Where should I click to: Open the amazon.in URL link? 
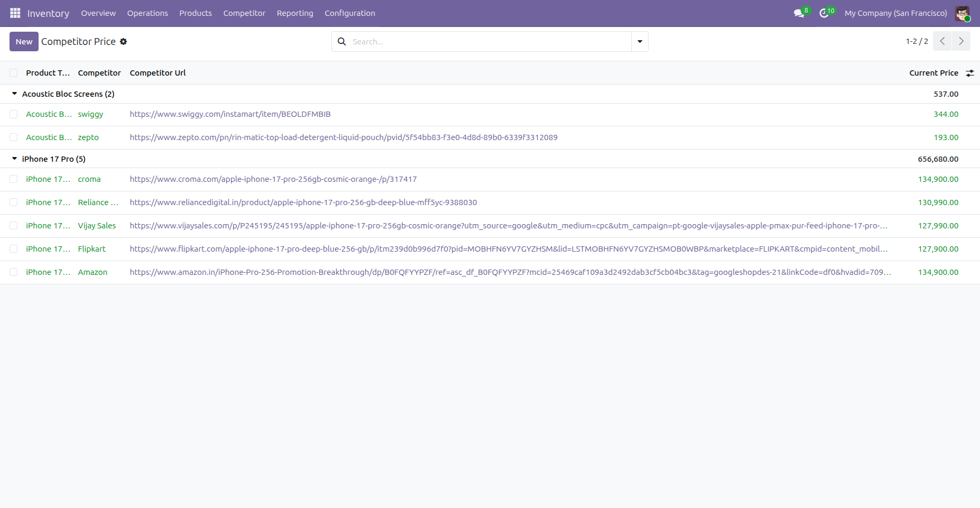pos(511,272)
